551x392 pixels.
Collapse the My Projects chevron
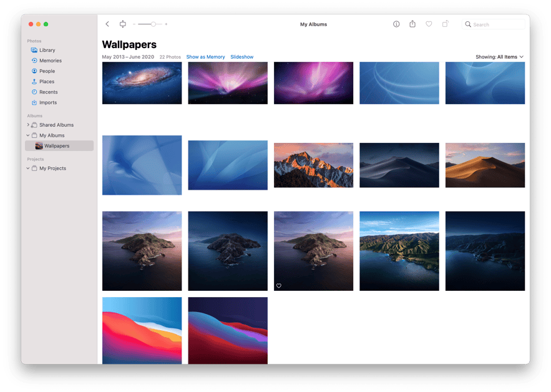click(28, 169)
